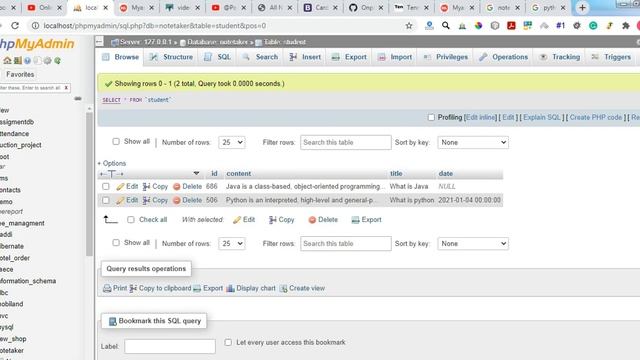Open upper Sort by key dropdown
The width and height of the screenshot is (640, 360).
pos(473,142)
